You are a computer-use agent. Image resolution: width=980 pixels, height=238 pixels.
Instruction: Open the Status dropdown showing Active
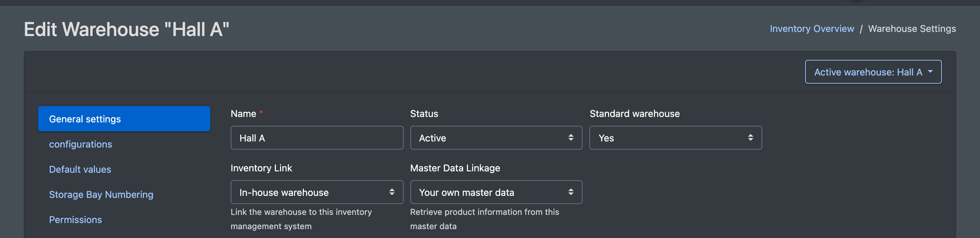point(496,138)
